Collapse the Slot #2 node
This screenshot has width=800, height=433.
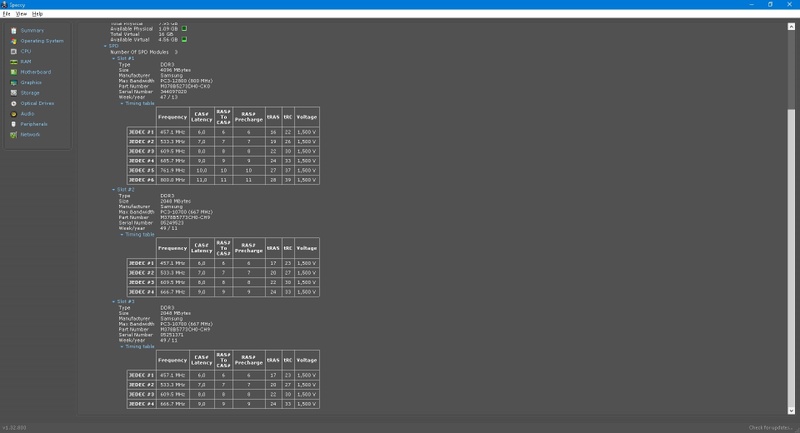(x=114, y=190)
